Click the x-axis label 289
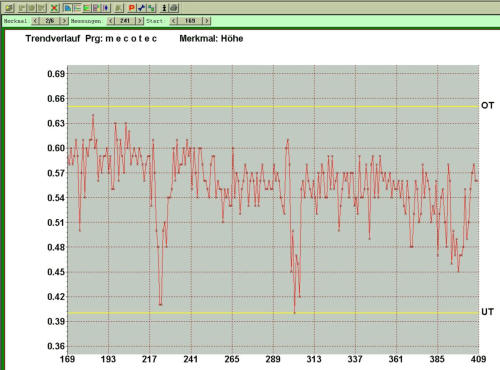 pyautogui.click(x=273, y=359)
